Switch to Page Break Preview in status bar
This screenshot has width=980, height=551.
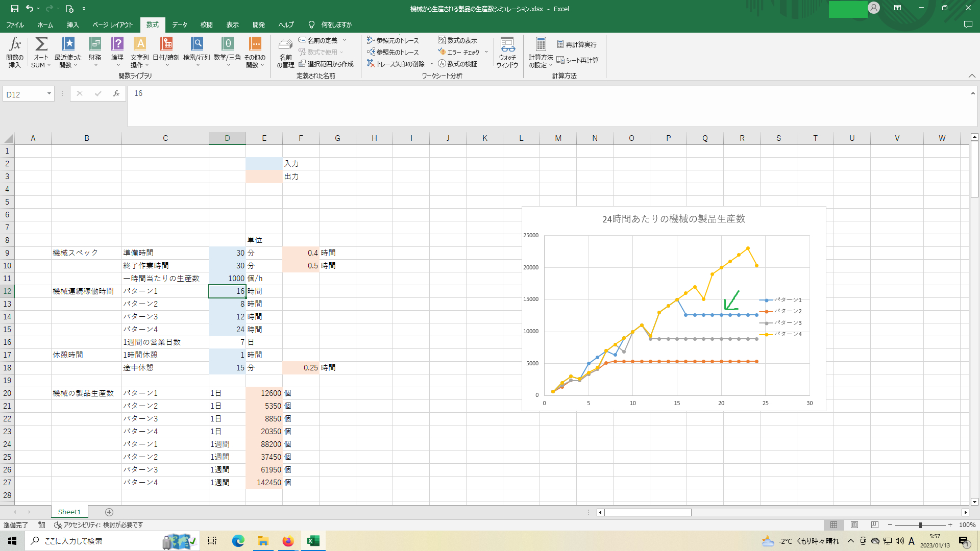pyautogui.click(x=875, y=525)
